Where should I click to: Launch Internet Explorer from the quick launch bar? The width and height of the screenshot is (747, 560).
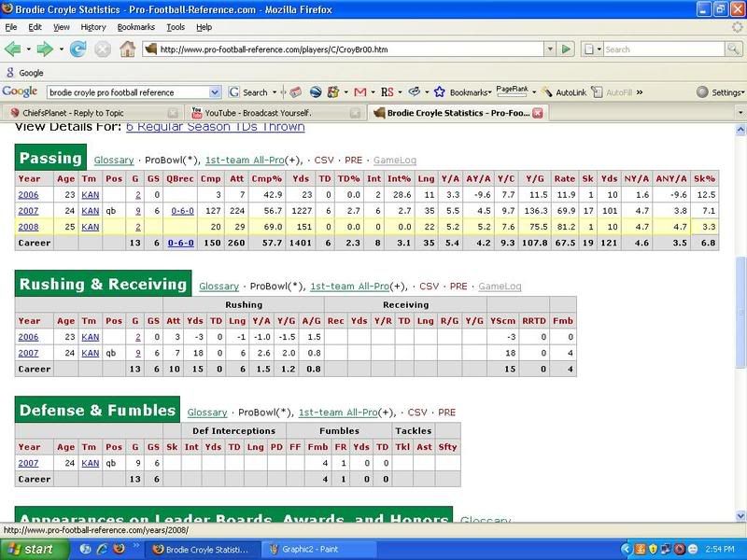pos(102,549)
